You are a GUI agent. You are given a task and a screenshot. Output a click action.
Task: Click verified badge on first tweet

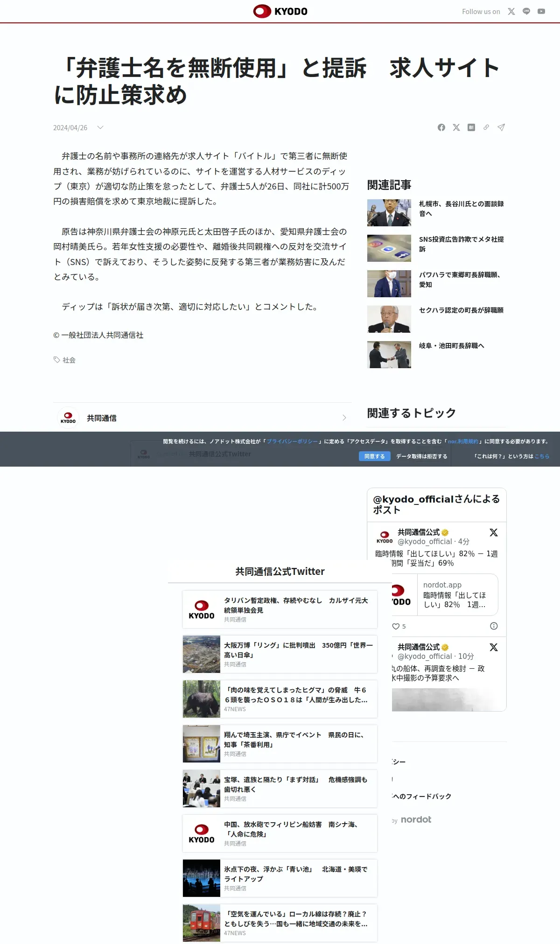(x=445, y=532)
